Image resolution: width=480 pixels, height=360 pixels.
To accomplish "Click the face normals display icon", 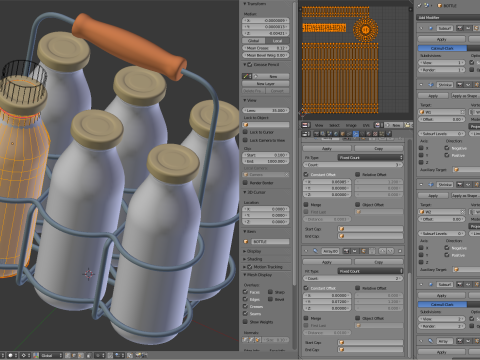I will 258,340.
